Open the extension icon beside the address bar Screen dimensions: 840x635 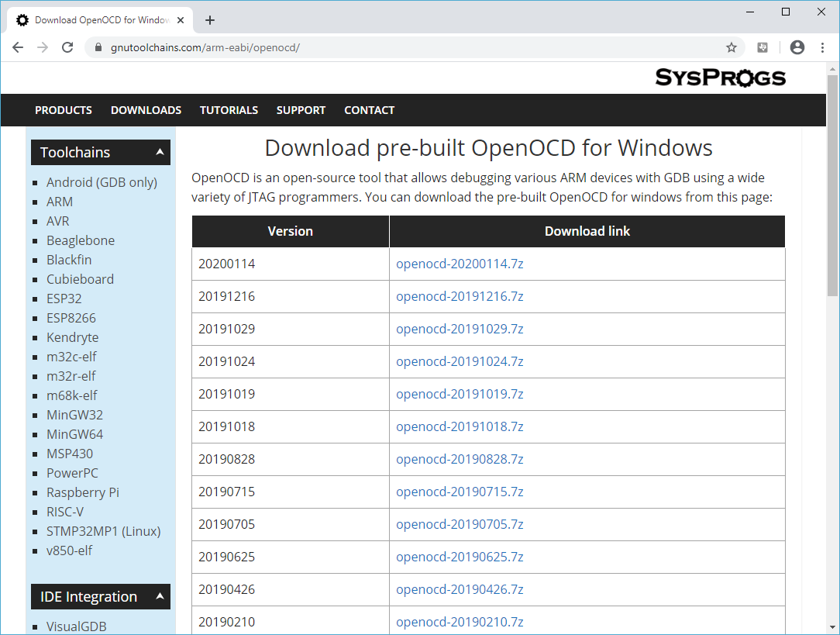click(762, 47)
